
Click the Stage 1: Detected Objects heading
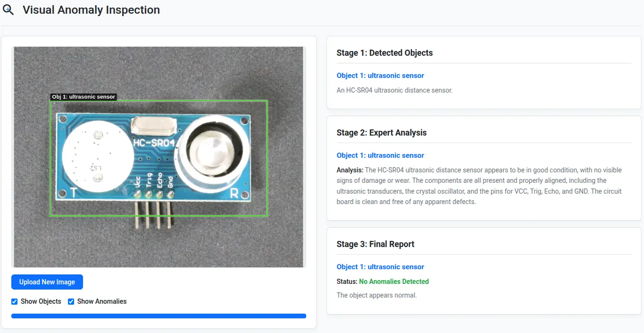click(x=385, y=53)
